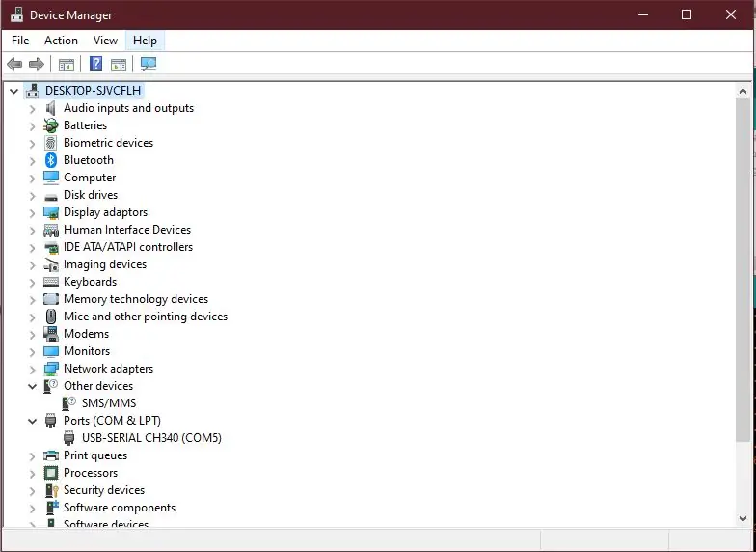Select the DESKTOP-SJVCFLH computer name

93,91
